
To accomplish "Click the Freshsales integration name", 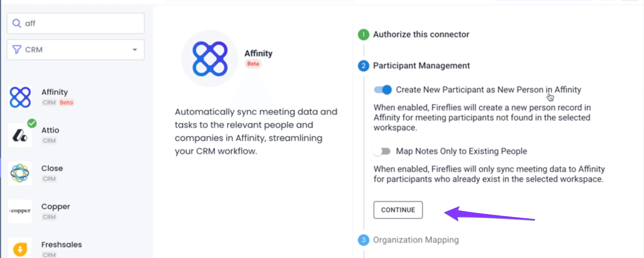I will (x=62, y=245).
